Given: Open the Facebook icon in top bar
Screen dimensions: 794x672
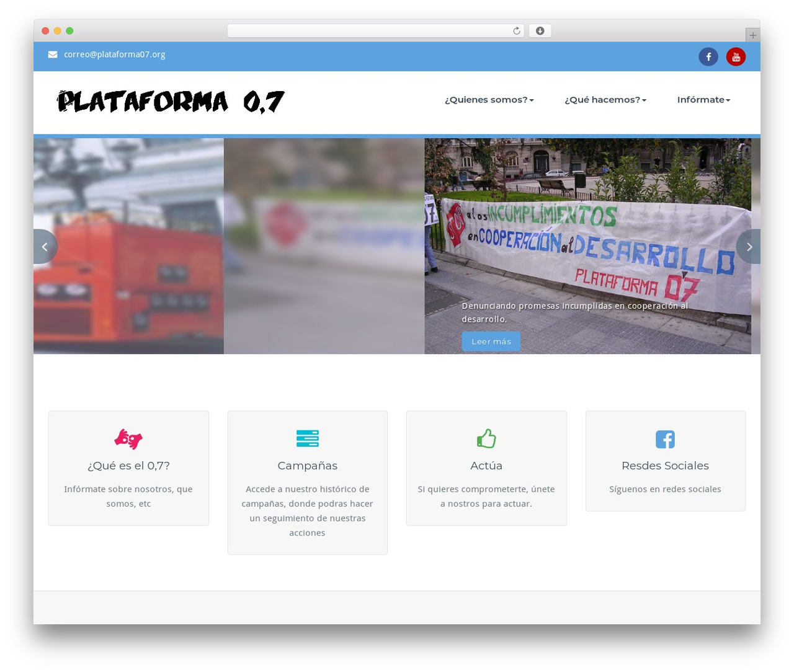Looking at the screenshot, I should (708, 56).
